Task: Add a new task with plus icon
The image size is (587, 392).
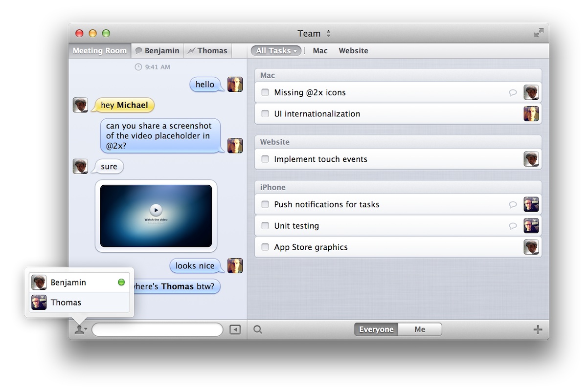Action: click(x=538, y=330)
